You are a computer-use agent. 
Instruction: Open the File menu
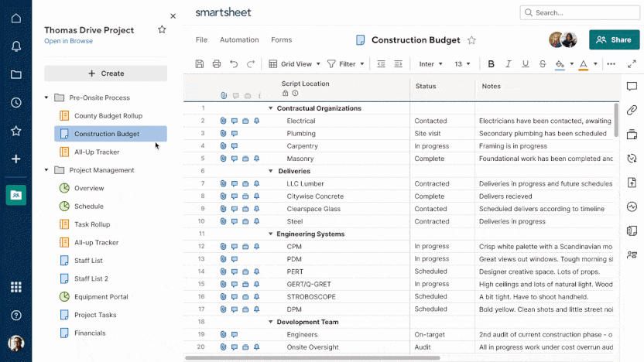pos(201,39)
